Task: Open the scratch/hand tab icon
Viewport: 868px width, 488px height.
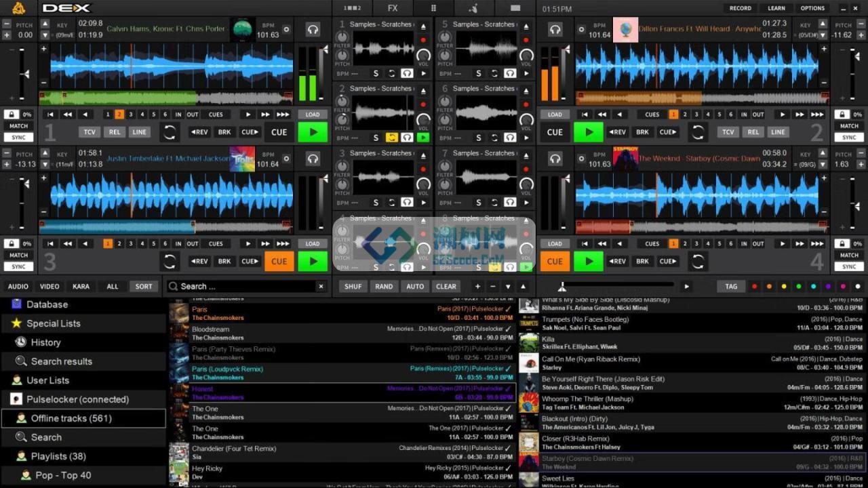Action: point(474,8)
